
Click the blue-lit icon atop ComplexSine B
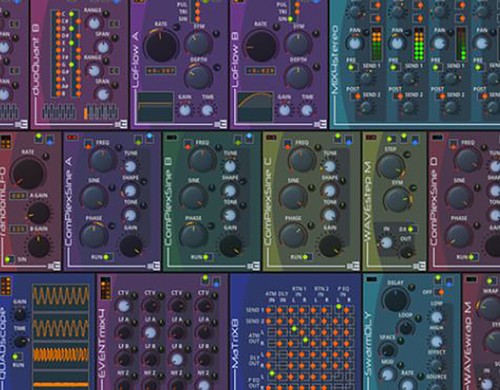point(249,138)
